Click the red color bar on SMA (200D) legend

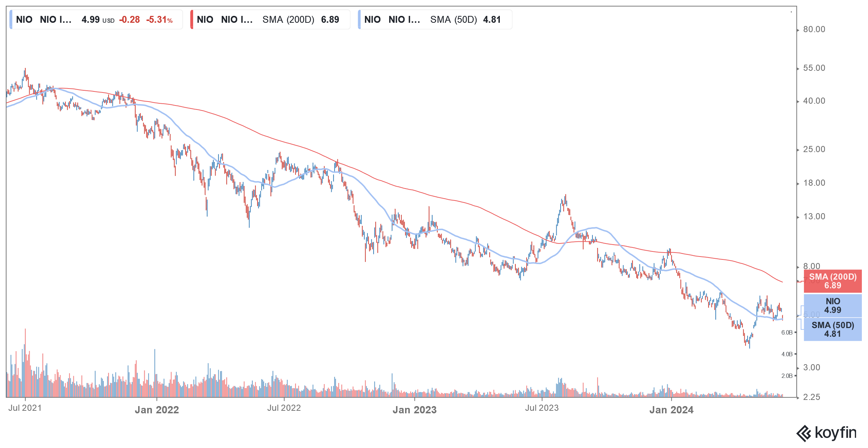coord(192,20)
